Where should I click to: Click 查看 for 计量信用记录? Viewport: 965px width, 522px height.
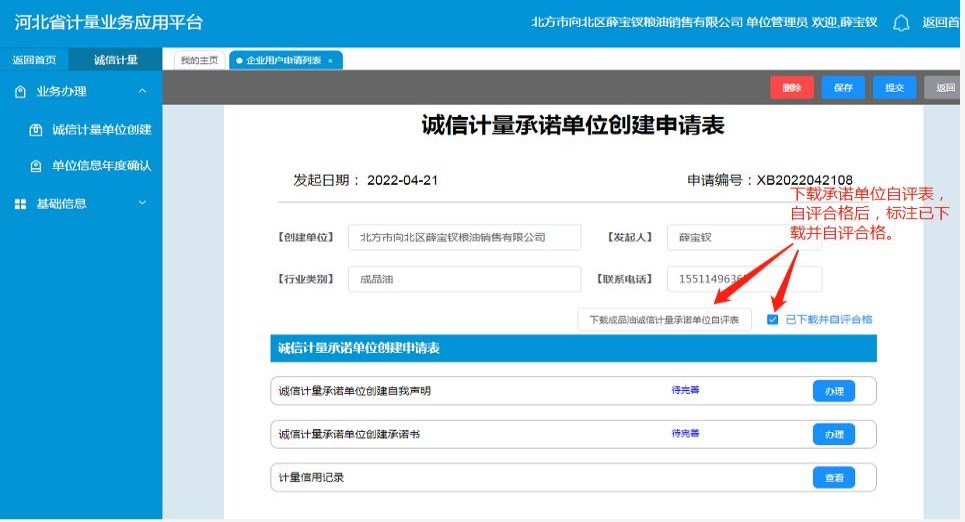[833, 478]
